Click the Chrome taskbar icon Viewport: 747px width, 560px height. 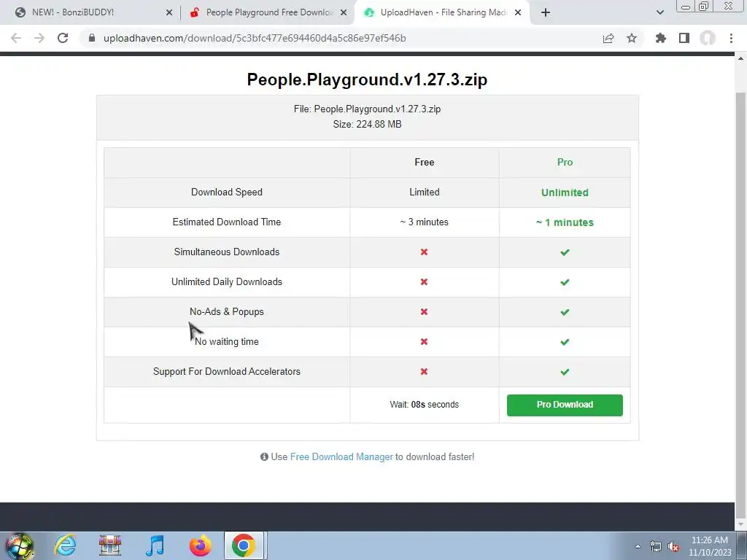pos(244,545)
